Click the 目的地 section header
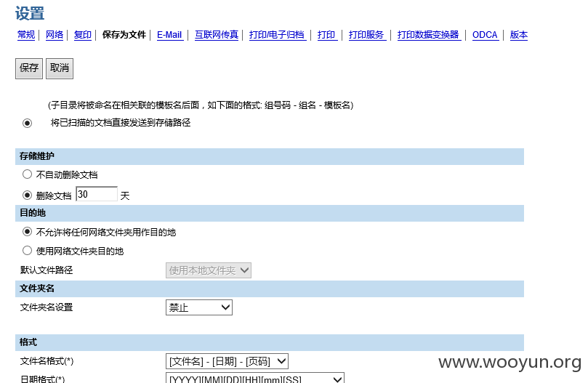Screen dimensions: 588x383 pos(269,213)
